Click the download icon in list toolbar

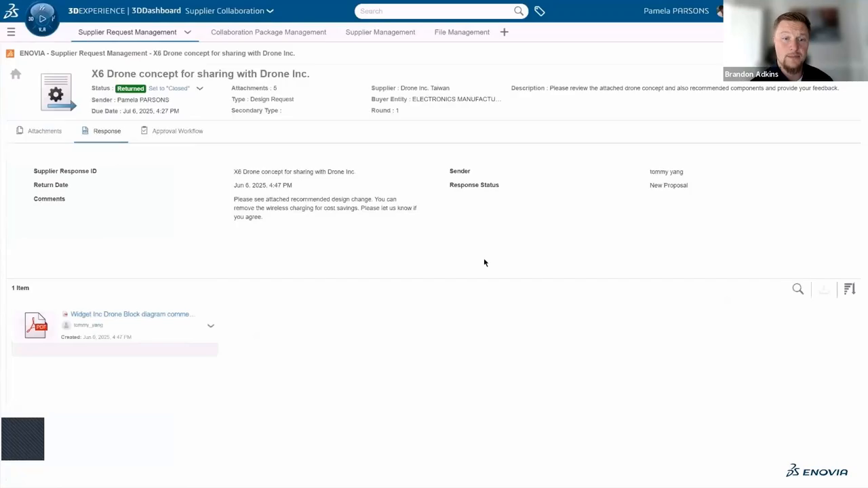824,289
